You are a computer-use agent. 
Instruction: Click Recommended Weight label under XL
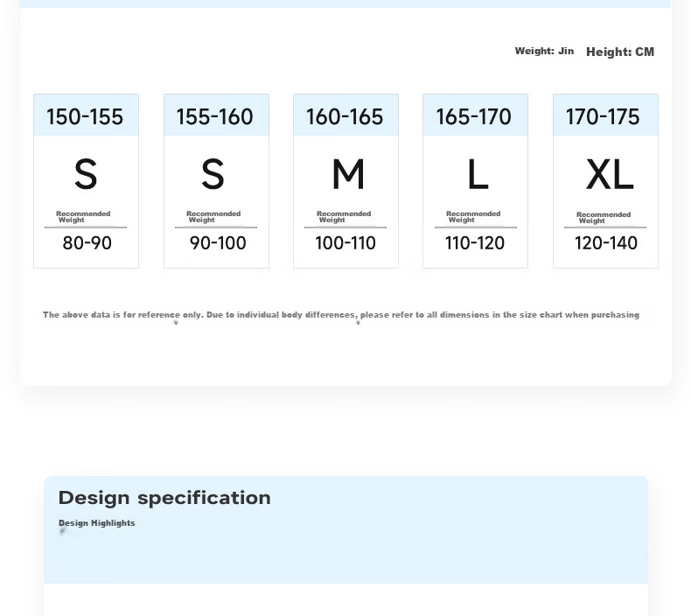(x=604, y=218)
